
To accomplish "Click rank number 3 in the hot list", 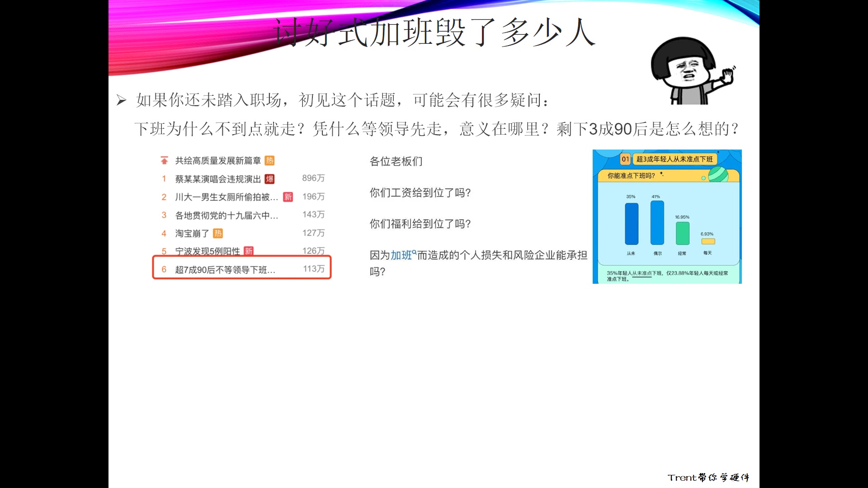I will click(x=164, y=215).
